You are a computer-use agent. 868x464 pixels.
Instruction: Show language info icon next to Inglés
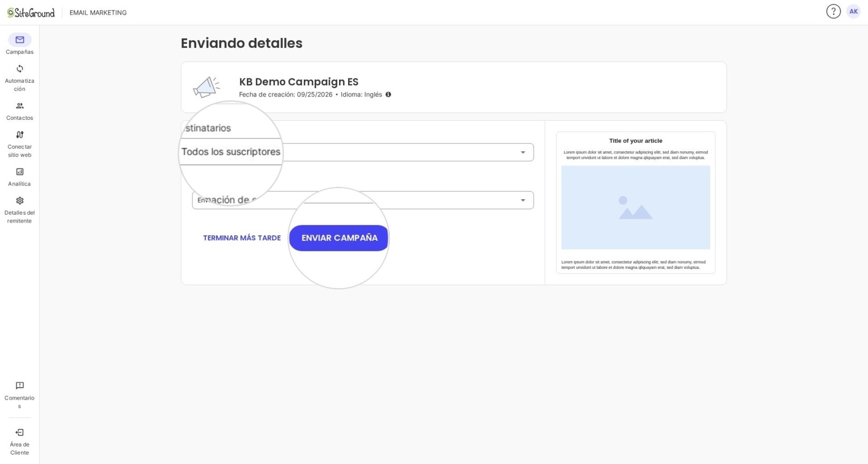[388, 94]
